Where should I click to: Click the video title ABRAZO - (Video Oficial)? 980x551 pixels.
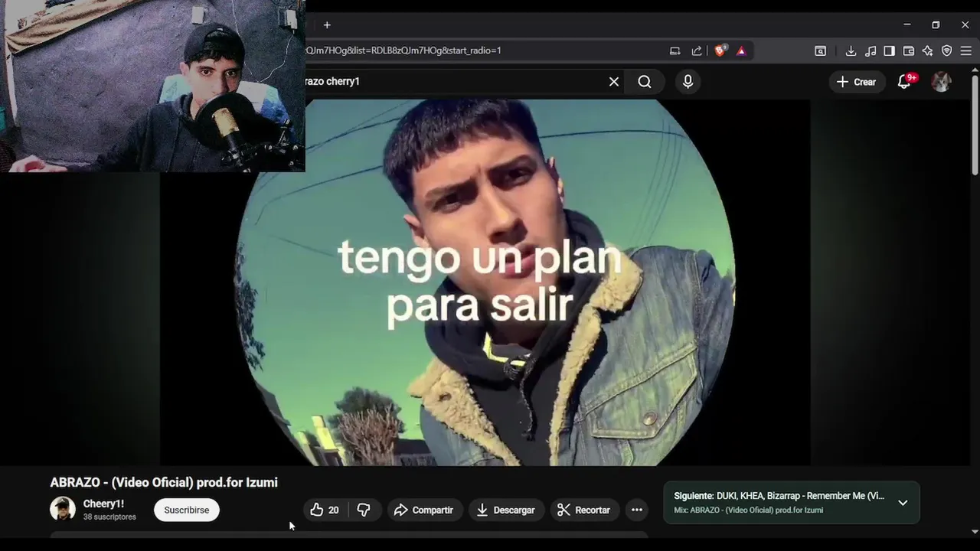(x=164, y=482)
